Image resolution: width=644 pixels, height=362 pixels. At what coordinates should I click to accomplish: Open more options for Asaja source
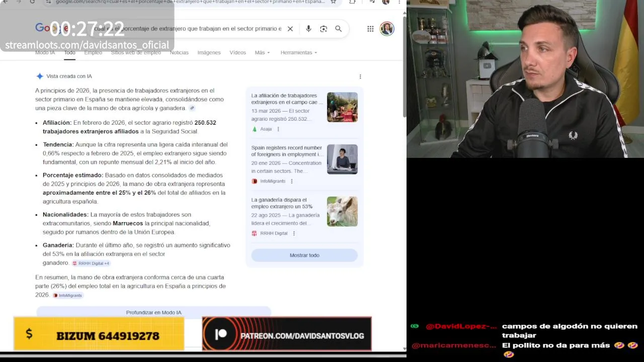[278, 129]
